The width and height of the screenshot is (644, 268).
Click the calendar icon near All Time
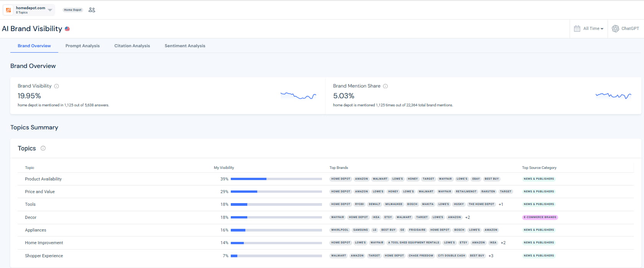[x=577, y=28]
